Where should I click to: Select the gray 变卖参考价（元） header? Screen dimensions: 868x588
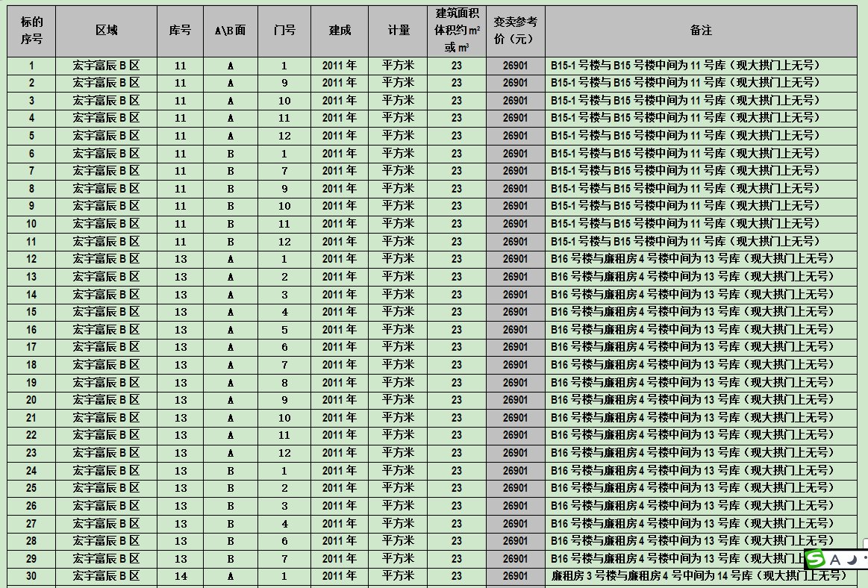[515, 30]
